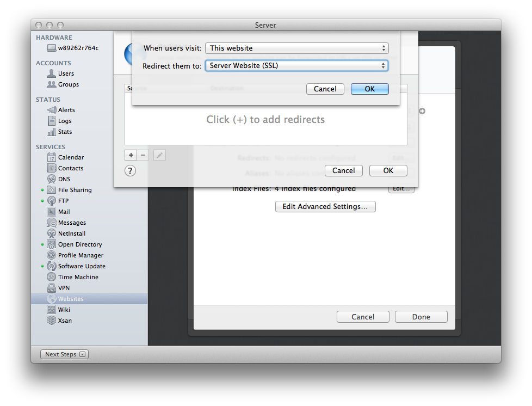Select the Messages service icon
The width and height of the screenshot is (532, 406).
(52, 223)
